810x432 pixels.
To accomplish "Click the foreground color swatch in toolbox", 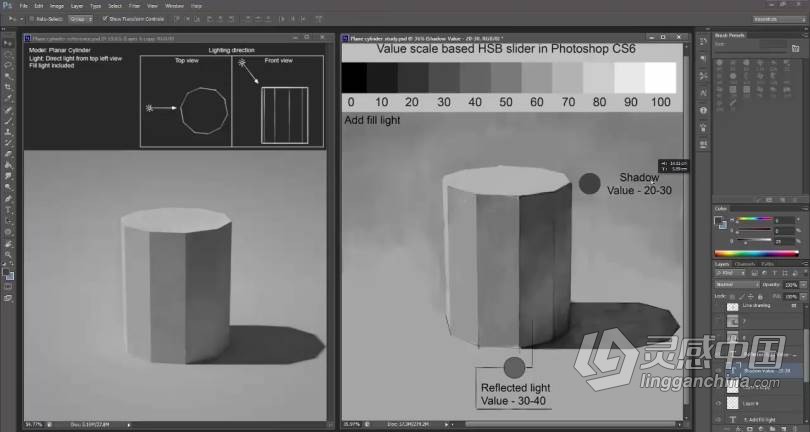I will pos(6,272).
